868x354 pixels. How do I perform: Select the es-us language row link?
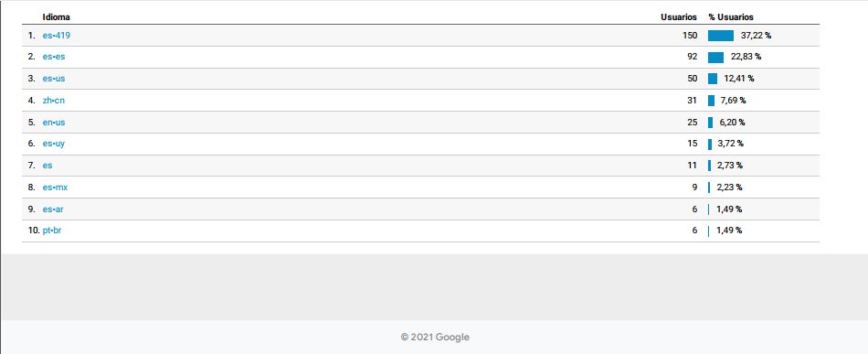[54, 79]
